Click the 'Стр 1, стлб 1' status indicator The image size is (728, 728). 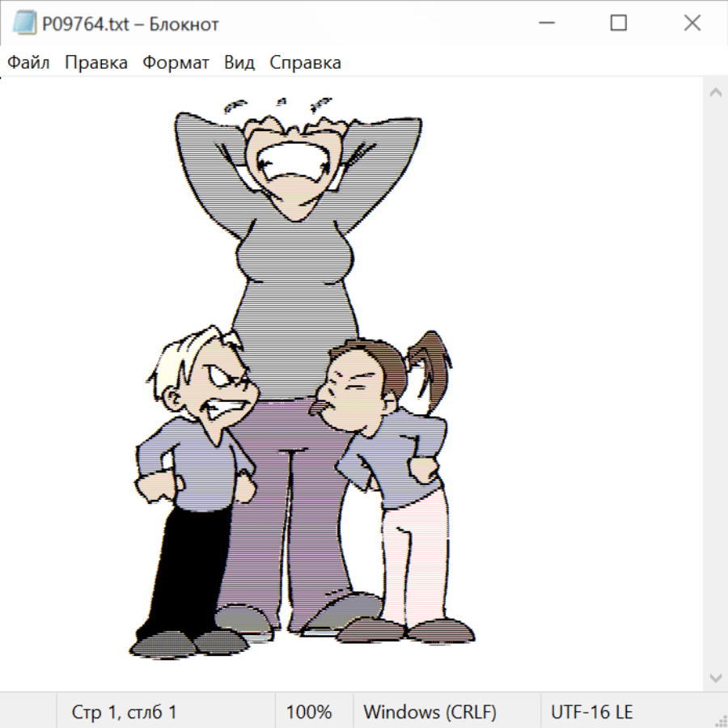pyautogui.click(x=125, y=712)
